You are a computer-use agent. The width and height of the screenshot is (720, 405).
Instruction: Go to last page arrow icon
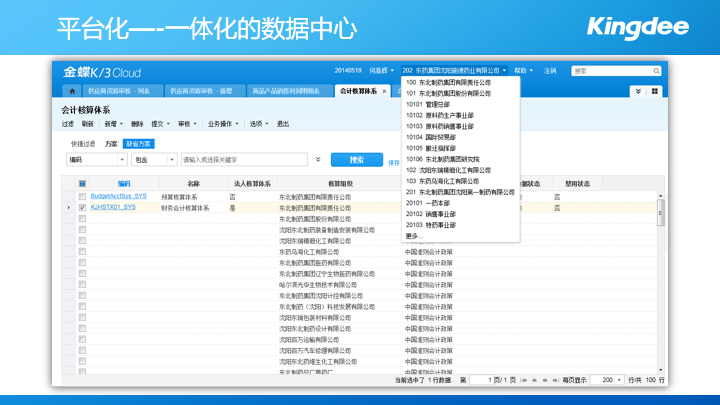(555, 380)
